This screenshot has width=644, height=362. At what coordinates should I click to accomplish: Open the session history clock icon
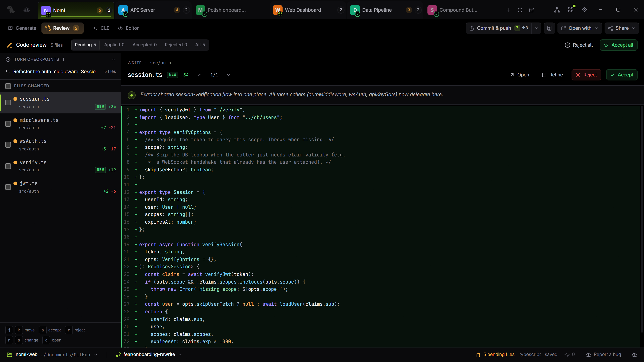click(x=520, y=10)
